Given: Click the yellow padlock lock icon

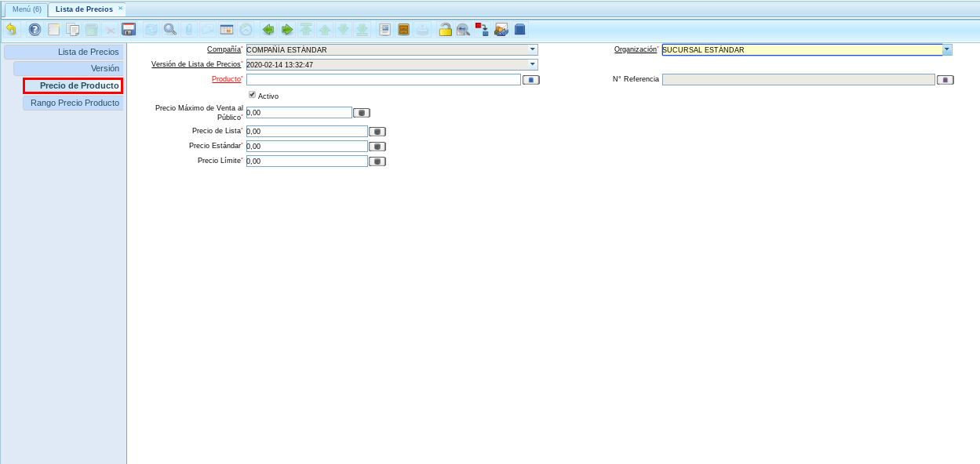Looking at the screenshot, I should pos(445,30).
